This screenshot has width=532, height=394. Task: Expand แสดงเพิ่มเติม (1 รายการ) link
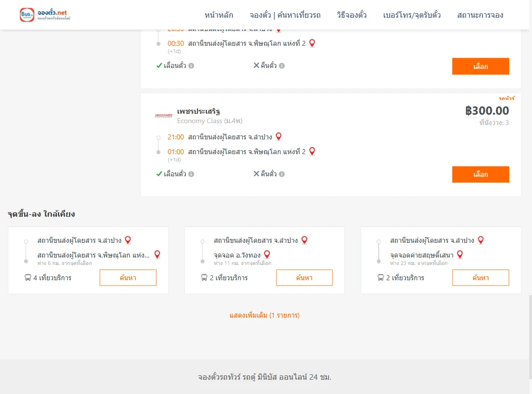click(x=265, y=315)
